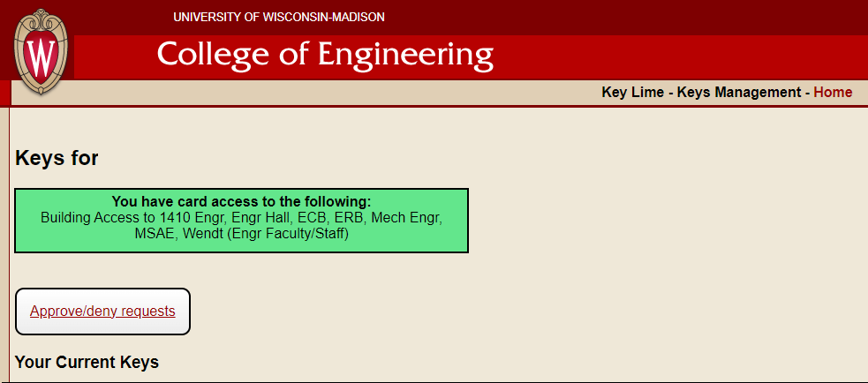Viewport: 868px width, 383px height.
Task: Click the dark red top header strip
Action: point(609,17)
